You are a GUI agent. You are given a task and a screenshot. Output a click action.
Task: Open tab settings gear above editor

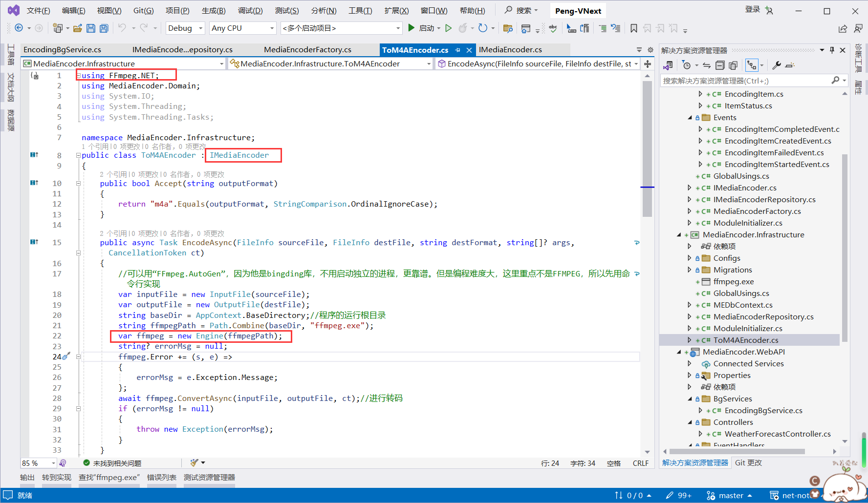click(651, 50)
